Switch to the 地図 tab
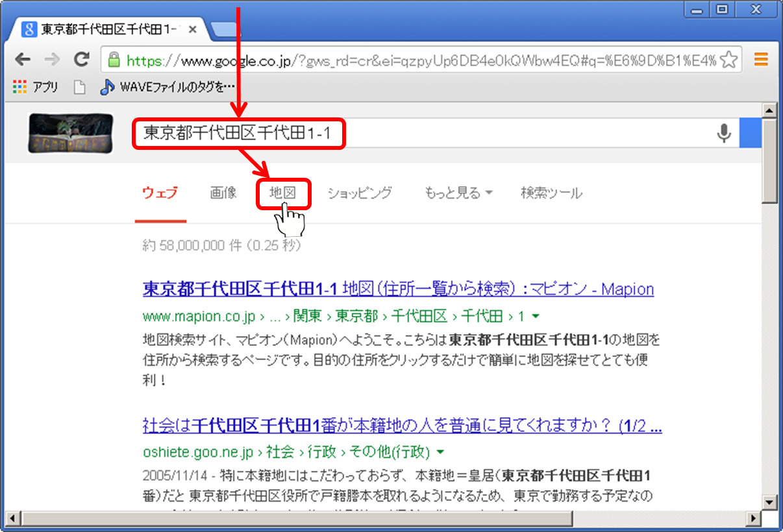Screen dimensions: 783x532 pyautogui.click(x=283, y=193)
